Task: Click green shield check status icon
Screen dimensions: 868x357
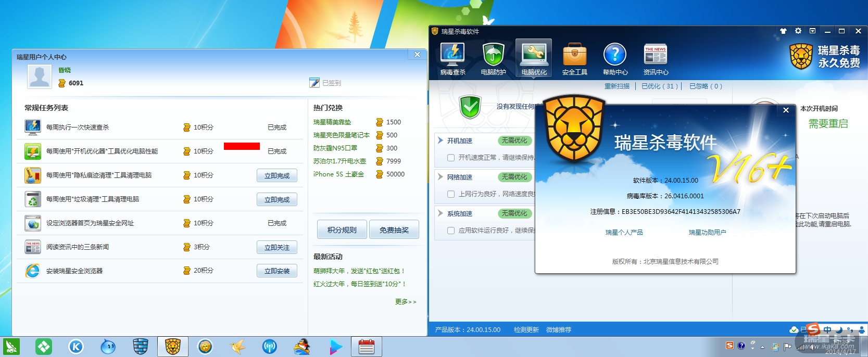Action: click(470, 107)
